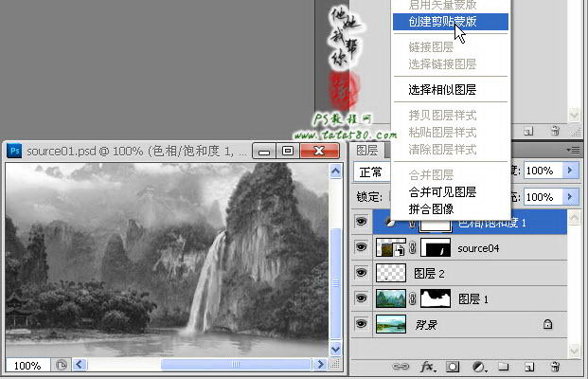Hide the 图层 1 layer

point(362,298)
